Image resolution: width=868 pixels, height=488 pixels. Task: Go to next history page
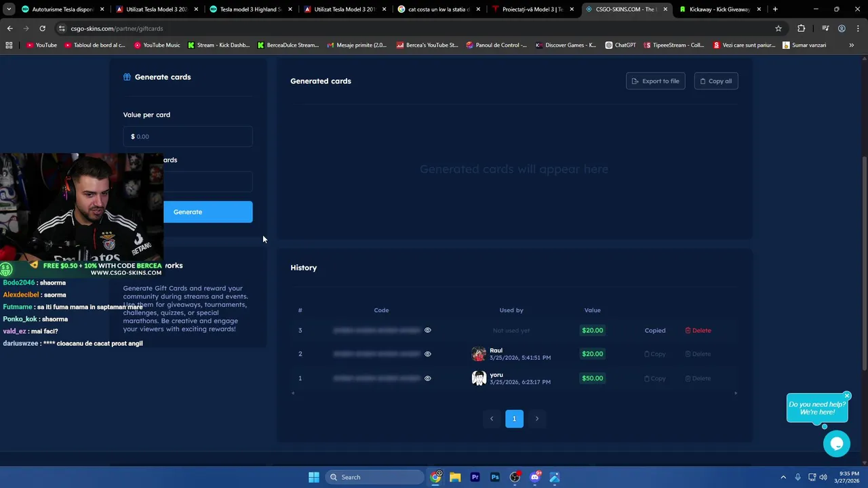point(536,419)
